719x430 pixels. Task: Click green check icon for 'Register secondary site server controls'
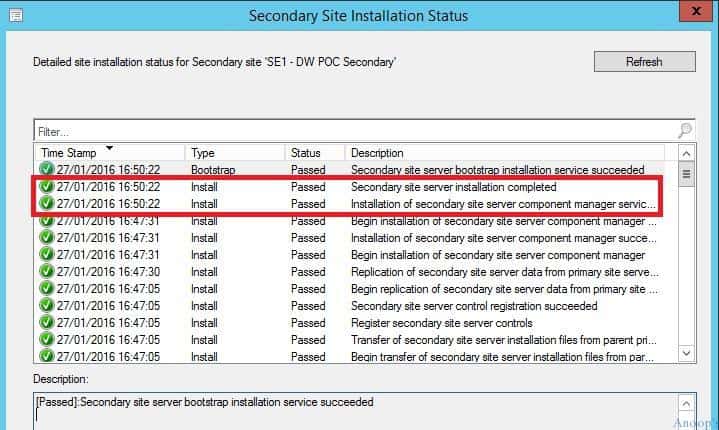(46, 323)
